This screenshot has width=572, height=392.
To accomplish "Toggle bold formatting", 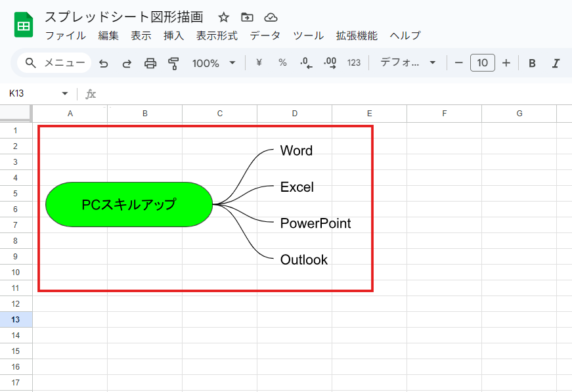I will click(532, 63).
